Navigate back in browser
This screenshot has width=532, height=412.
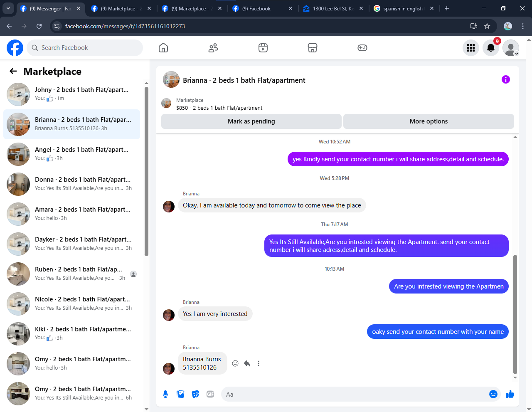(9, 26)
